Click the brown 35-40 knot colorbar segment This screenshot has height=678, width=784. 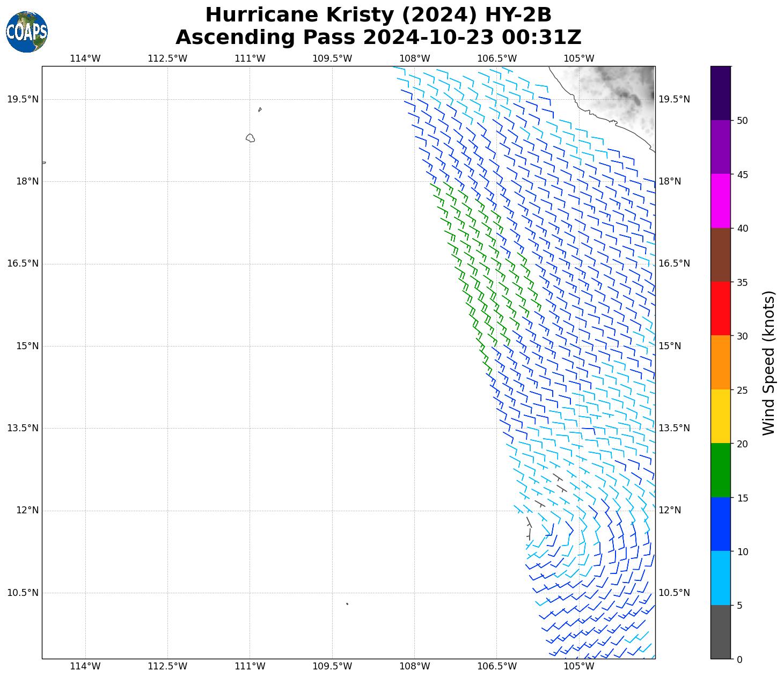[720, 255]
